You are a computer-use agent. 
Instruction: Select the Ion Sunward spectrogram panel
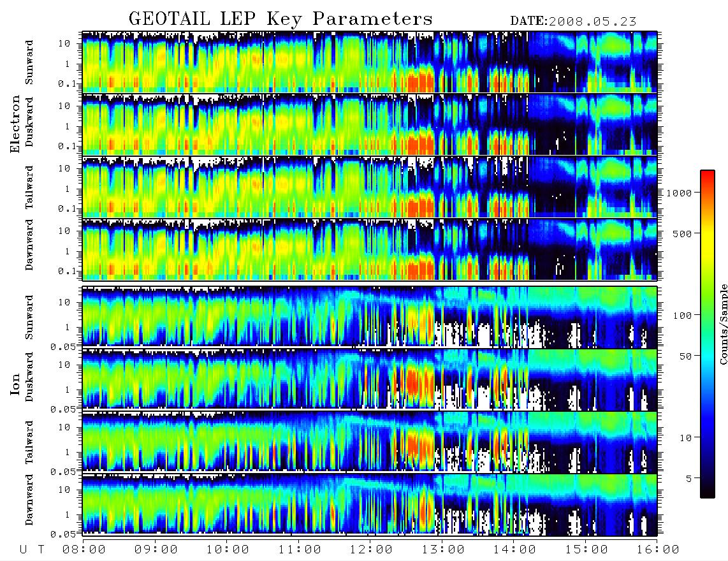point(370,316)
